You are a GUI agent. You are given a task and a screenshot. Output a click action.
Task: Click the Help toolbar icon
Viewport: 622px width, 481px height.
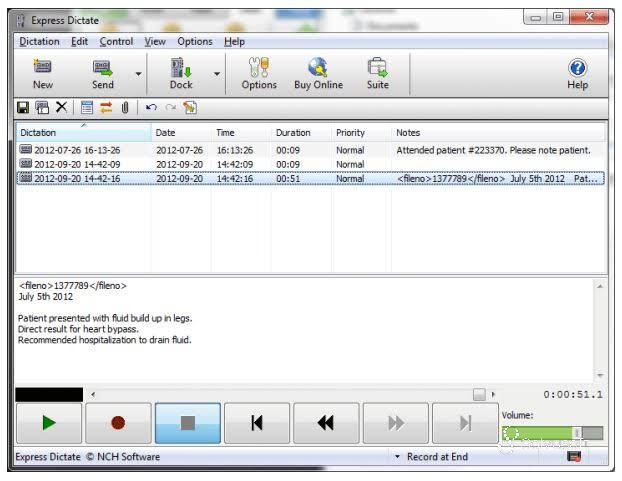577,74
